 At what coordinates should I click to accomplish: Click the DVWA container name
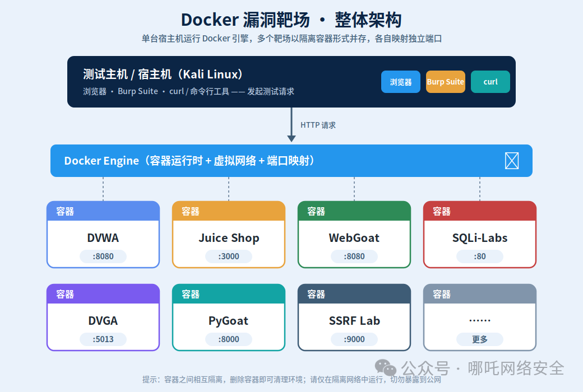pos(103,238)
